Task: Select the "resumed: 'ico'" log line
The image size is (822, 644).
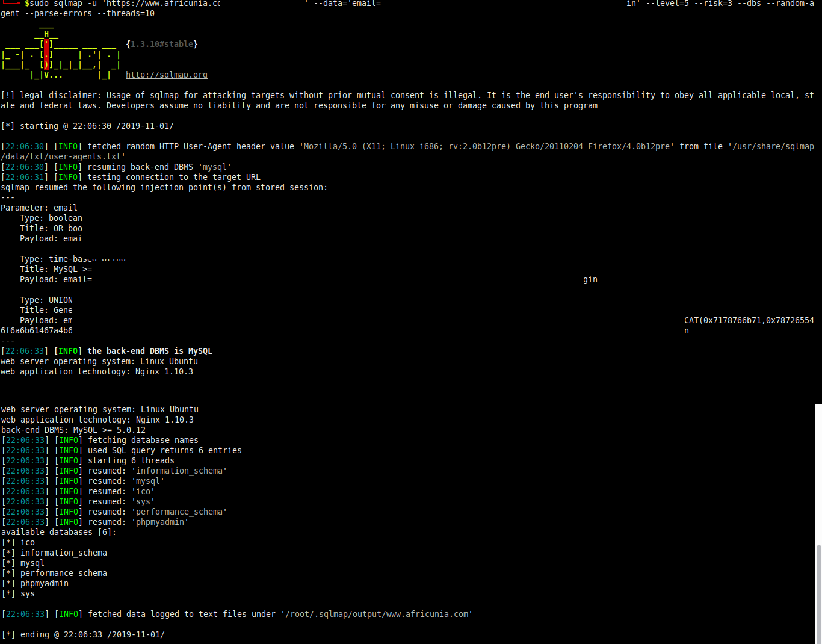Action: click(78, 491)
